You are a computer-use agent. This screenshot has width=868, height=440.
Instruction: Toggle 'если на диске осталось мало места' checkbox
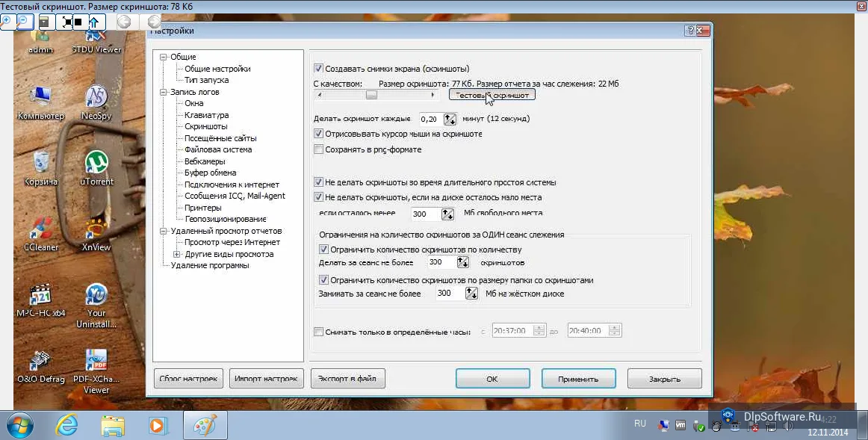point(318,196)
